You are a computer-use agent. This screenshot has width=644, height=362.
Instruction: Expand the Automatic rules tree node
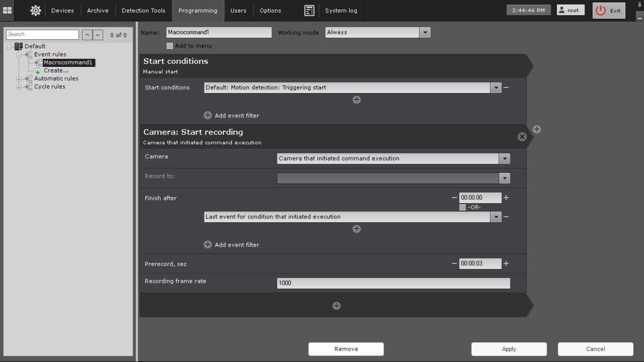[x=19, y=79]
